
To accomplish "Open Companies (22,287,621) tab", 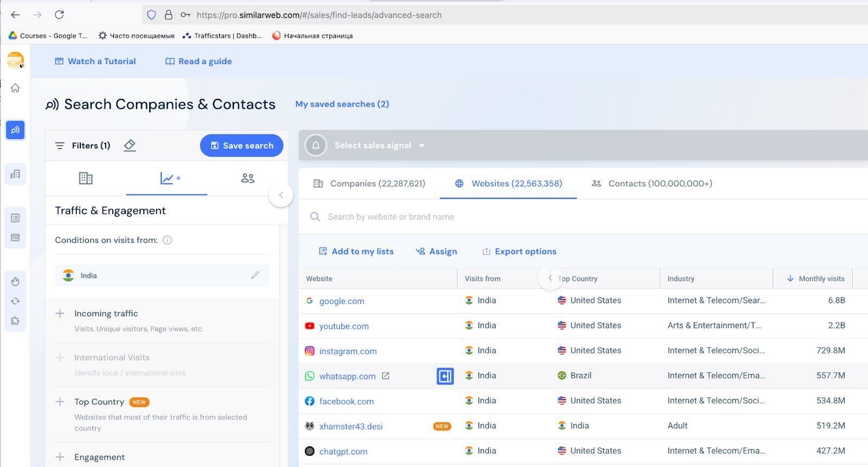I will [x=369, y=184].
